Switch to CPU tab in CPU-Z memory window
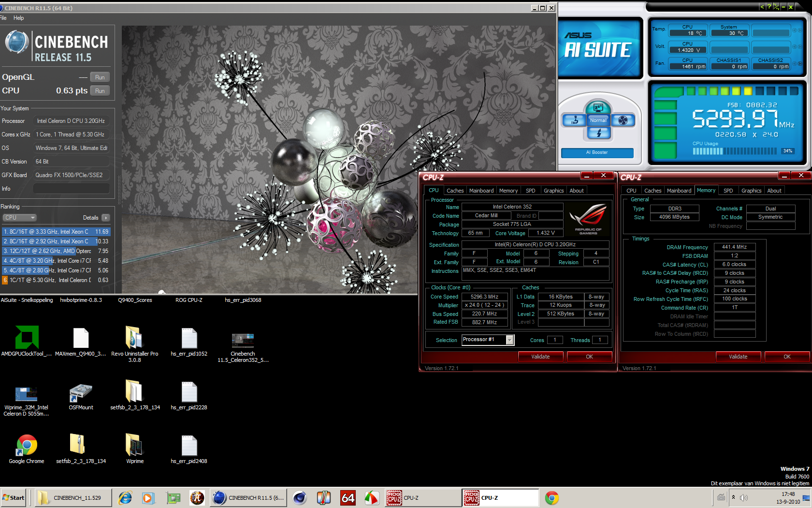The height and width of the screenshot is (508, 812). click(631, 191)
